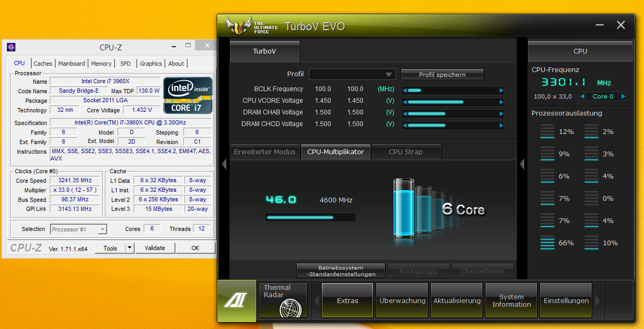Screen dimensions: 644x329
Task: Decrease DRAM CHCD Voltage with the left arrow
Action: click(x=405, y=126)
